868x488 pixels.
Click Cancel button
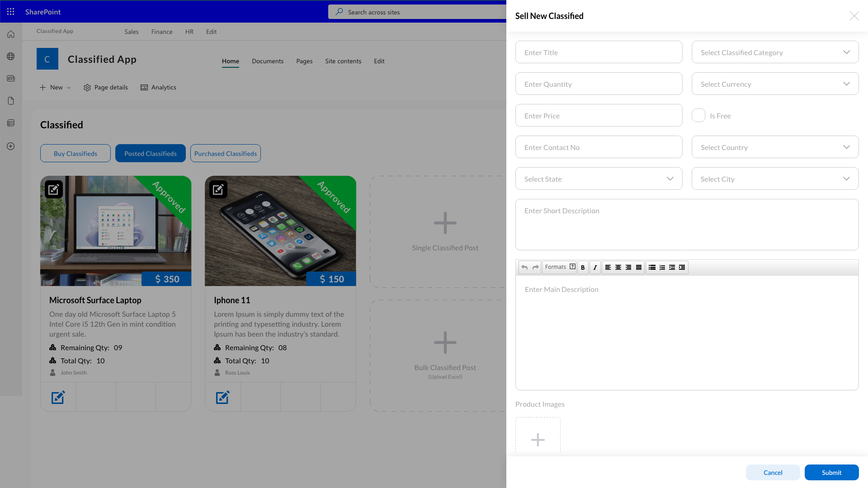coord(773,472)
